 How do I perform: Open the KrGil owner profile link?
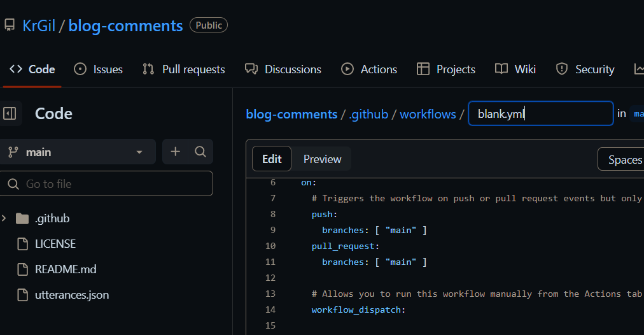coord(39,26)
